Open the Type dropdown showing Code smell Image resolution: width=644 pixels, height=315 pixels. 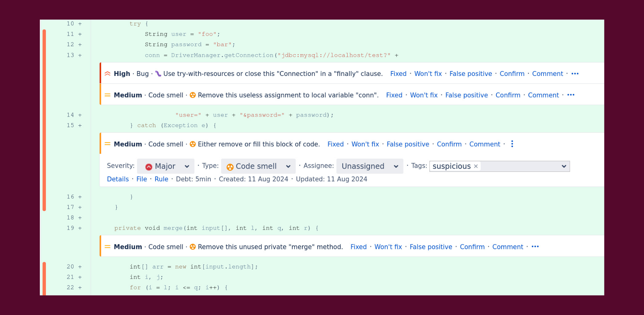(258, 166)
